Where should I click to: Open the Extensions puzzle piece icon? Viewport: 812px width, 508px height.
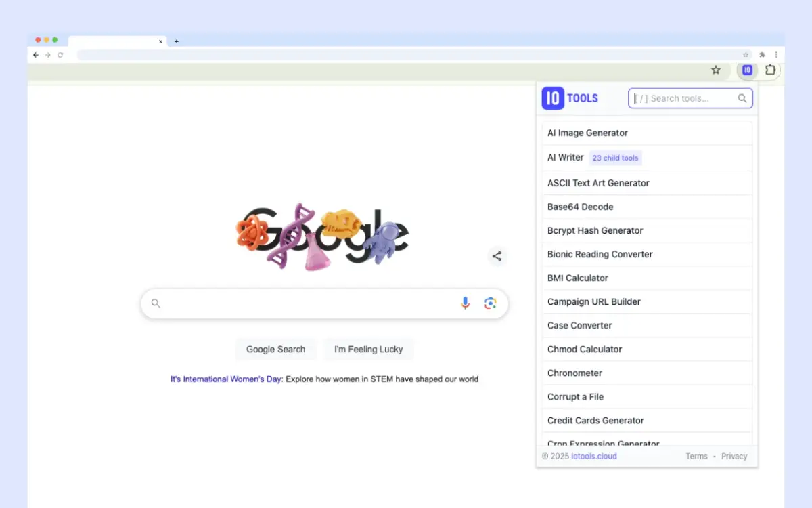[x=770, y=70]
